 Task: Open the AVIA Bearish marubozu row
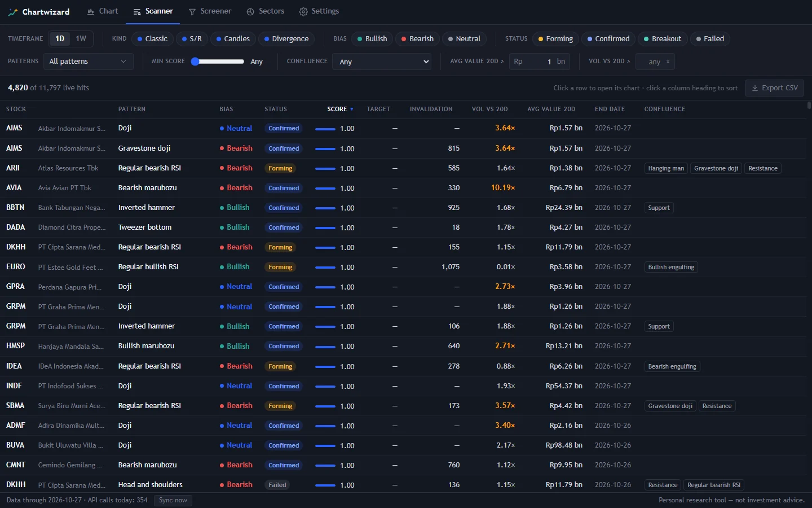404,188
